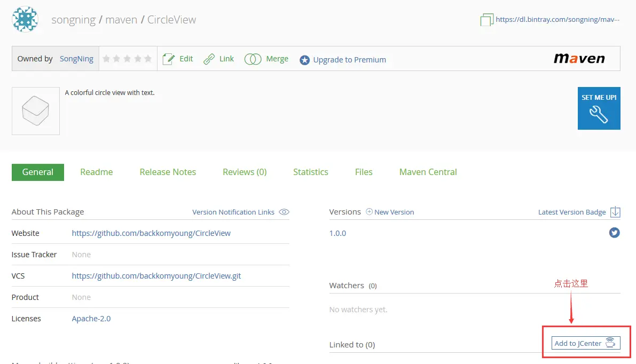Click the Issue Tracker None value
Screen dimensions: 636x364
81,255
